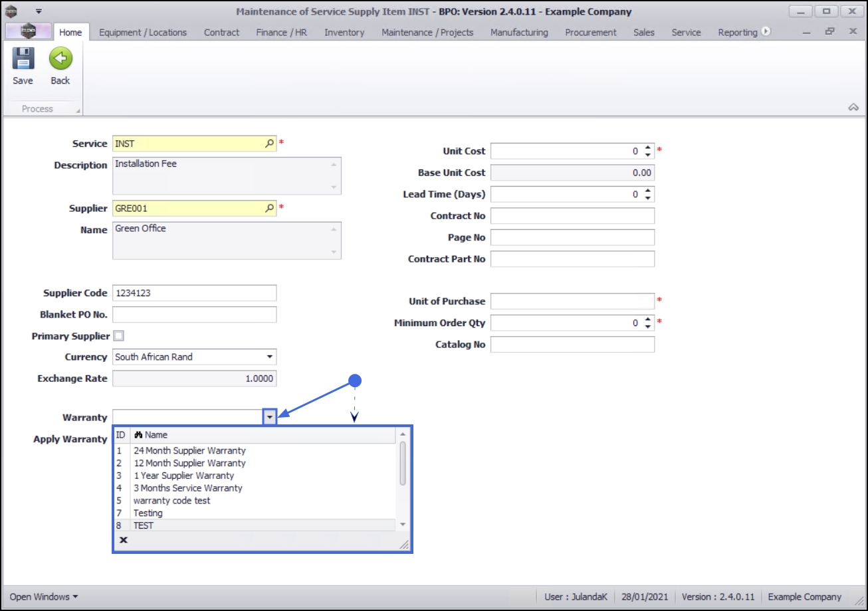Go to the Reporting ribbon tab
Viewport: 868px width, 611px height.
tap(738, 32)
